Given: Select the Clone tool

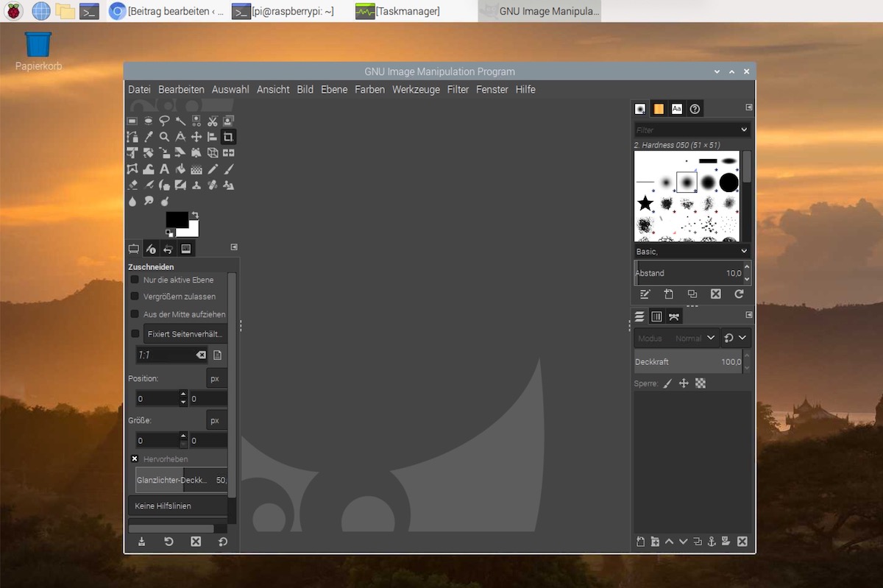Looking at the screenshot, I should click(196, 185).
